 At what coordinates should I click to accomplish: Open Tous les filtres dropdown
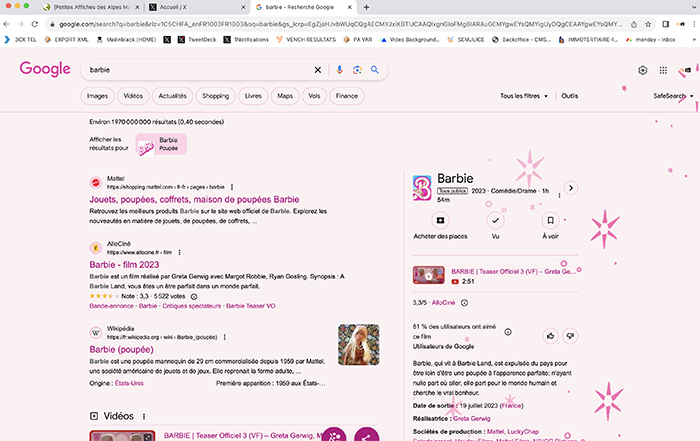point(524,96)
